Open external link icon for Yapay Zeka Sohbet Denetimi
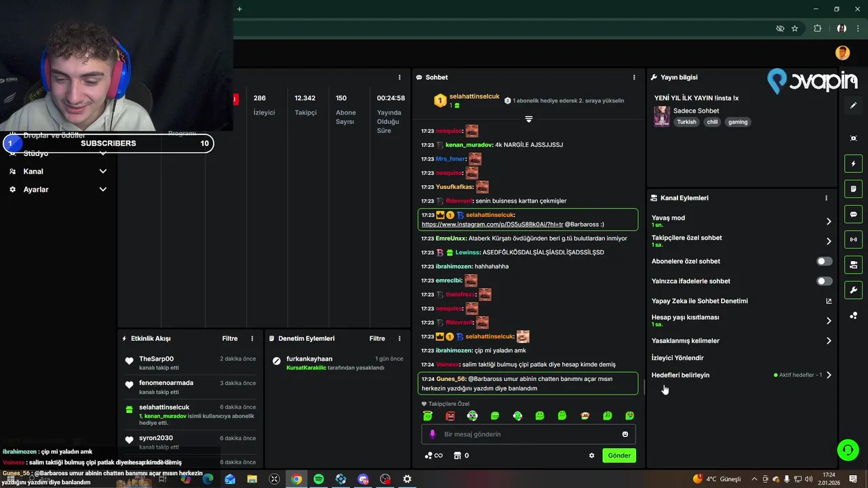 click(x=829, y=301)
